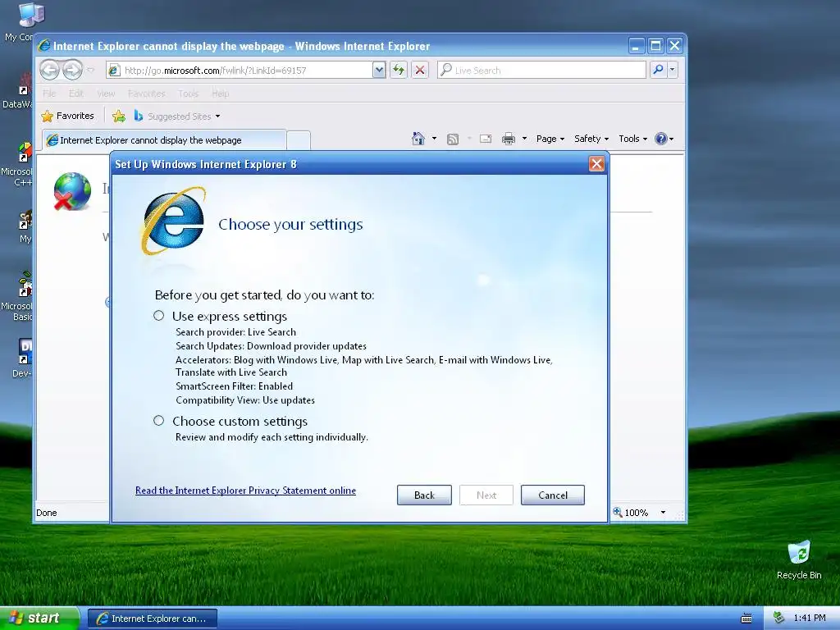
Task: Open the Suggested Sites dropdown
Action: [x=177, y=116]
